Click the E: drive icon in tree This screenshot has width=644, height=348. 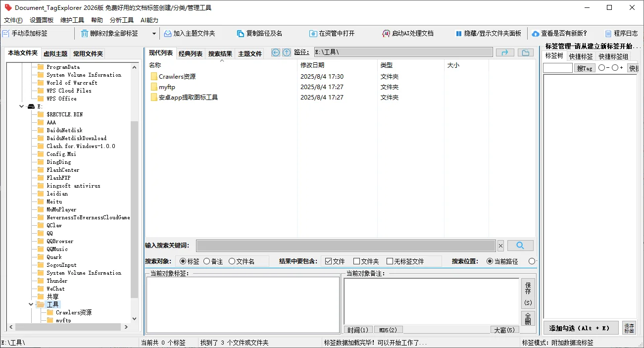click(31, 106)
